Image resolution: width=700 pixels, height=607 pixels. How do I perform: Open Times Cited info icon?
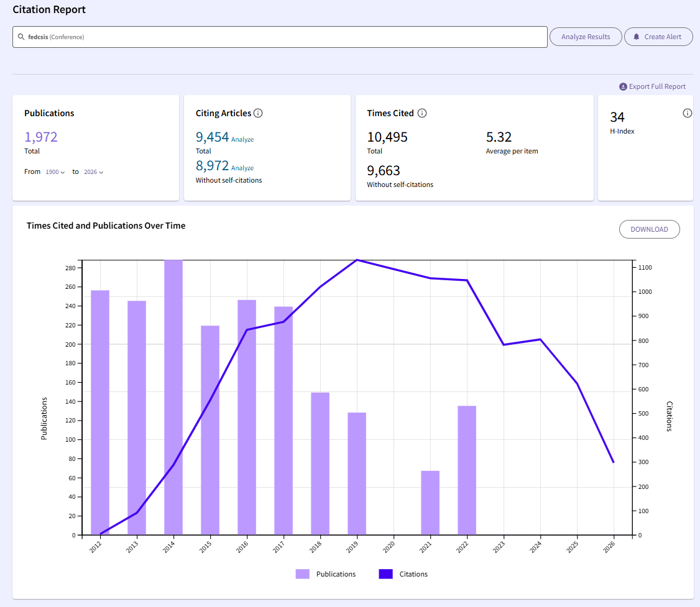[x=422, y=113]
